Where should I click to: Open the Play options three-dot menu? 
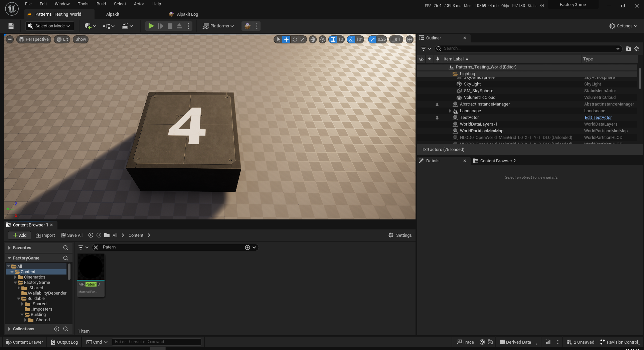(x=189, y=26)
